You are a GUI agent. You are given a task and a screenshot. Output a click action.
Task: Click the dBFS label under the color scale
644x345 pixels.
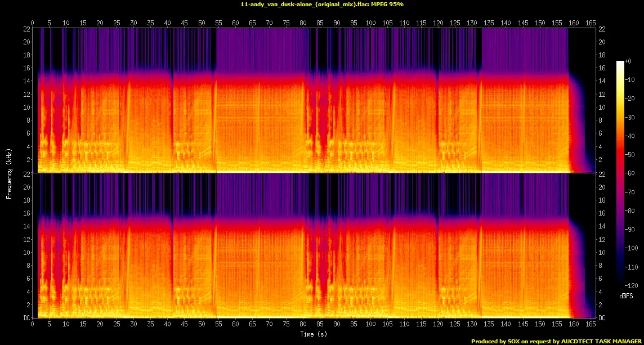point(625,295)
